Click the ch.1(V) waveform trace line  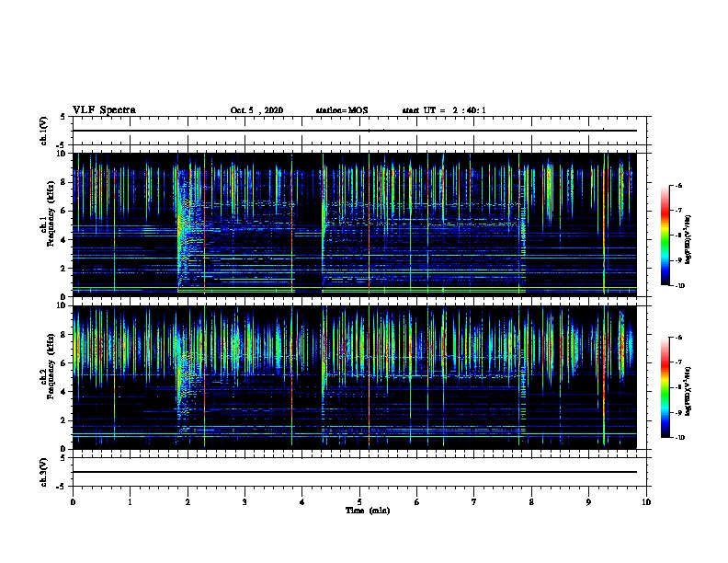point(355,131)
